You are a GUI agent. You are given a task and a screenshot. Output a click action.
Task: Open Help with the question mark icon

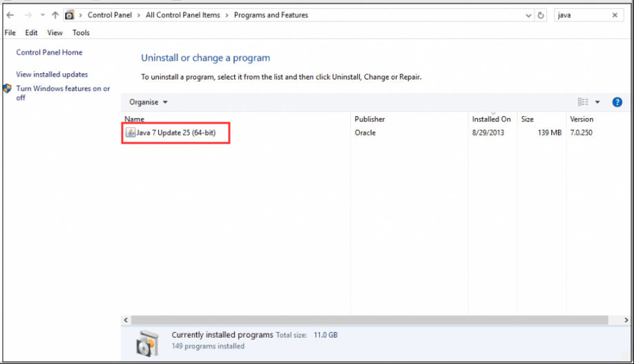pos(617,102)
